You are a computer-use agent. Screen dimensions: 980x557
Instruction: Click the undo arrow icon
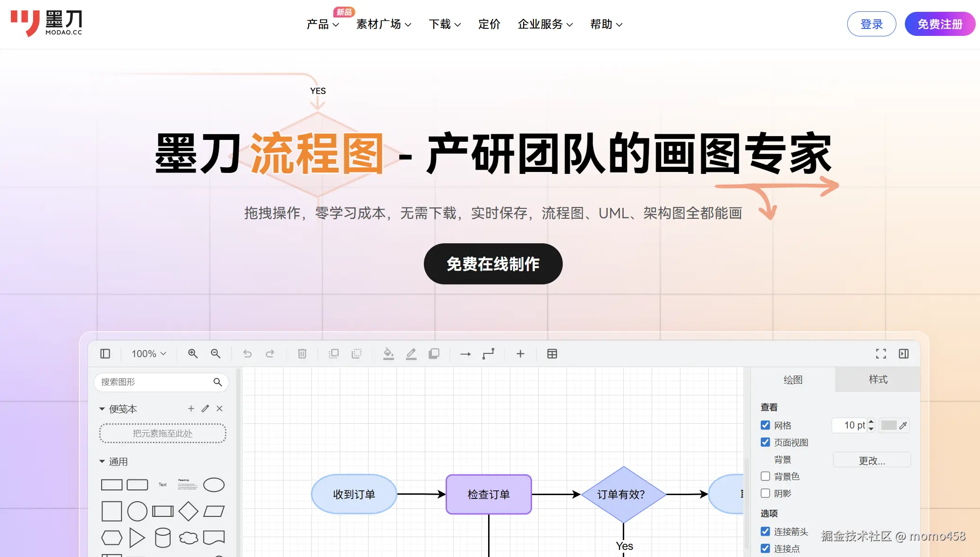(247, 353)
